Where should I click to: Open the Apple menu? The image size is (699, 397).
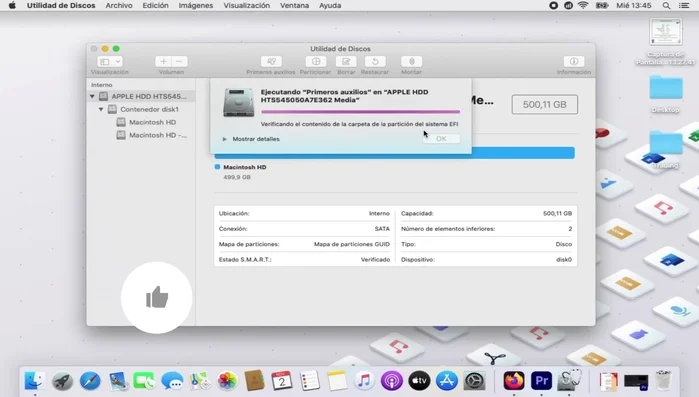click(12, 5)
